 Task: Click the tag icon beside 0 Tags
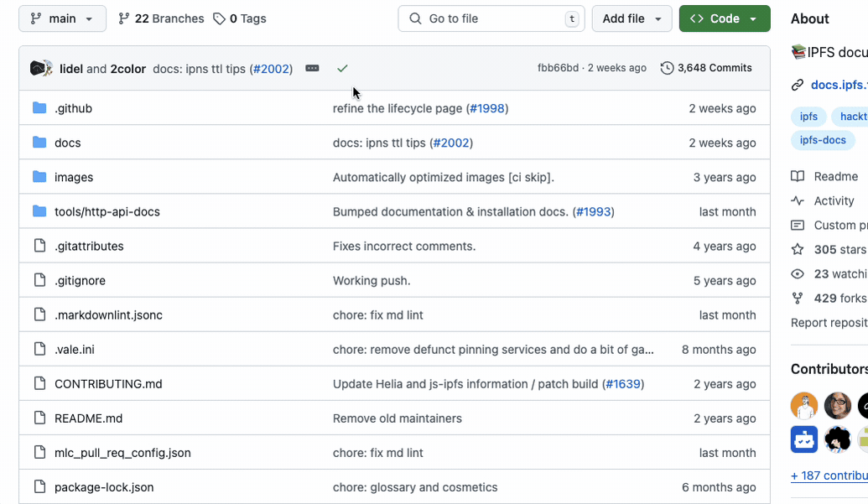point(220,18)
